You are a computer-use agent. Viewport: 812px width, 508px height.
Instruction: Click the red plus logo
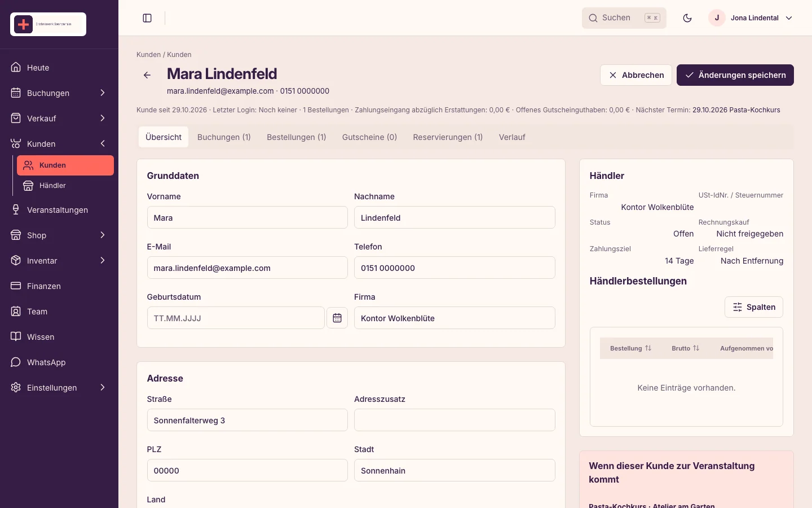point(24,24)
